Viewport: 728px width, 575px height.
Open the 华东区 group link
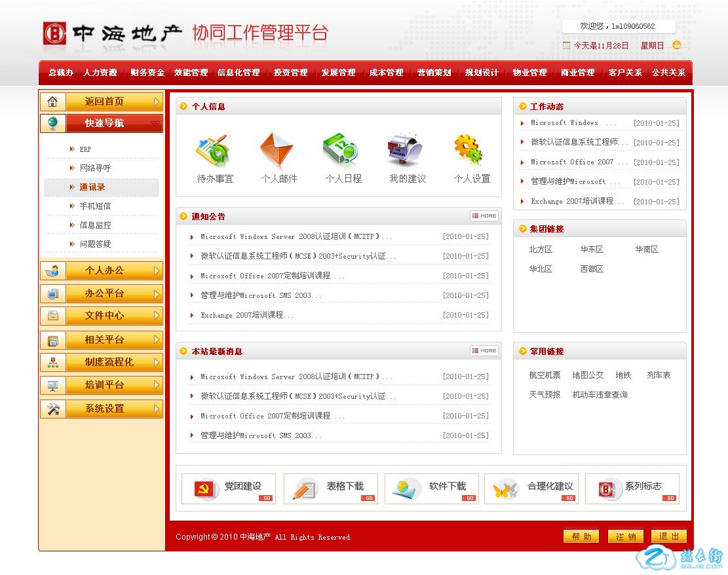[591, 250]
